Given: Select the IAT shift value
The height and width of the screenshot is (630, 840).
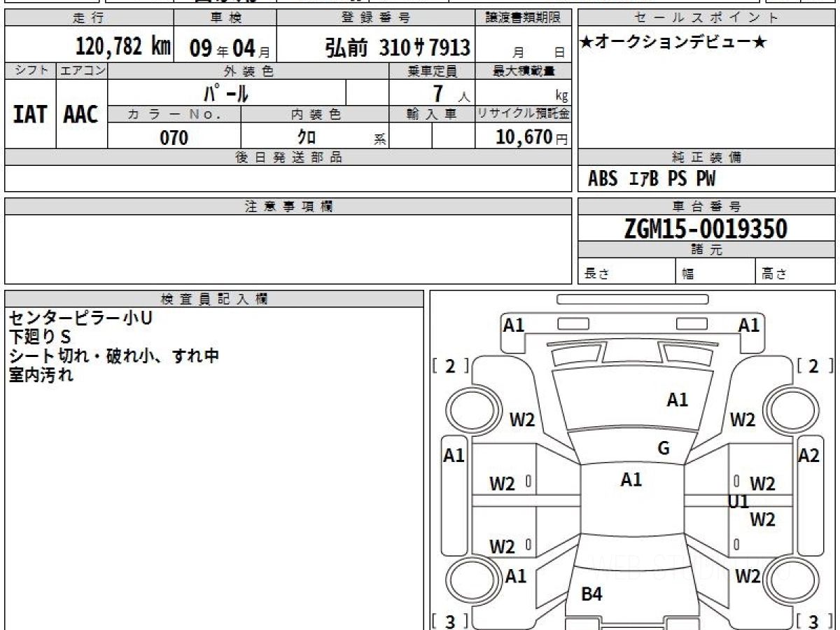Looking at the screenshot, I should click(30, 114).
